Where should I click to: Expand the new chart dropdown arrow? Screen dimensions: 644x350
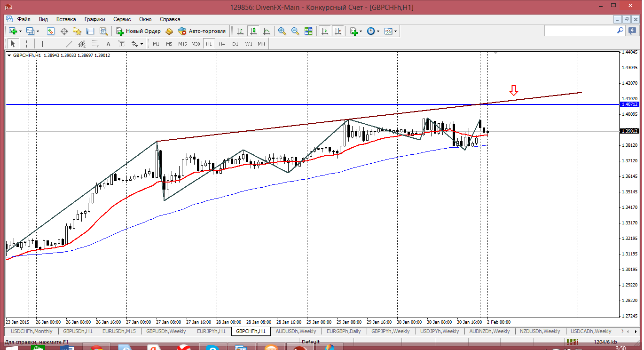pos(20,31)
